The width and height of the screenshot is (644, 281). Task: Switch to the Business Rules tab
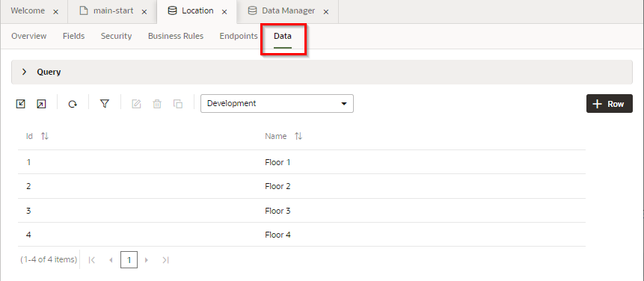tap(176, 36)
